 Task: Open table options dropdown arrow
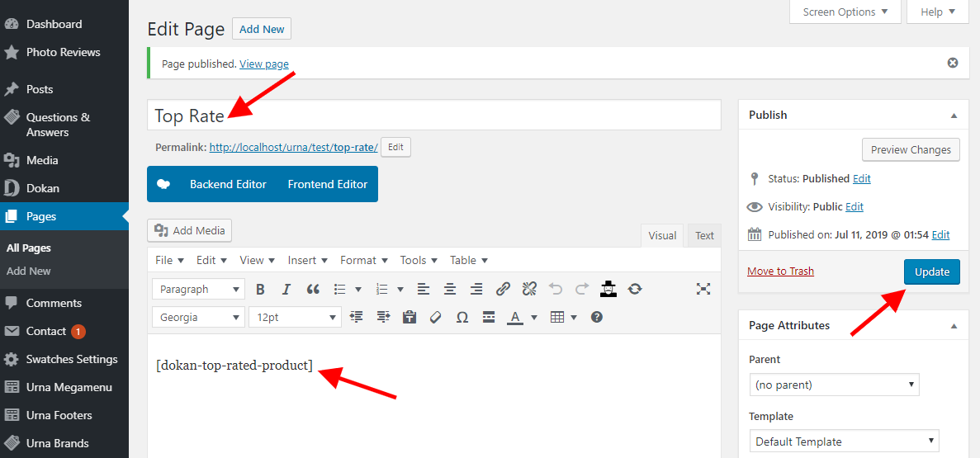574,318
